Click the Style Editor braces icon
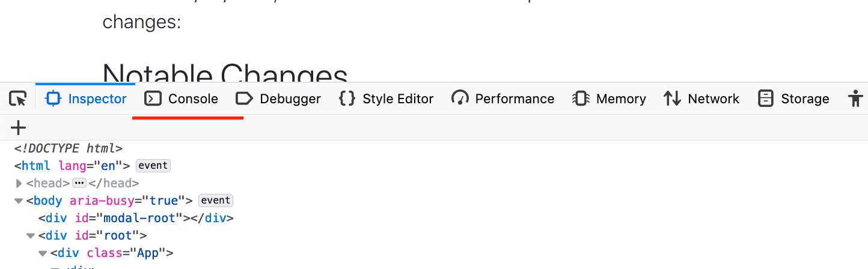The width and height of the screenshot is (868, 269). pos(347,99)
